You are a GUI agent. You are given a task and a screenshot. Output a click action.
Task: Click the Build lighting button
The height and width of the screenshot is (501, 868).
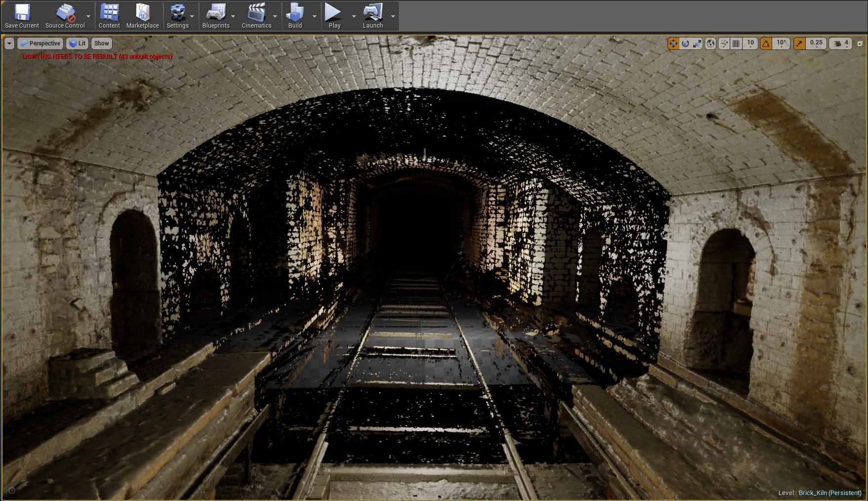tap(295, 16)
